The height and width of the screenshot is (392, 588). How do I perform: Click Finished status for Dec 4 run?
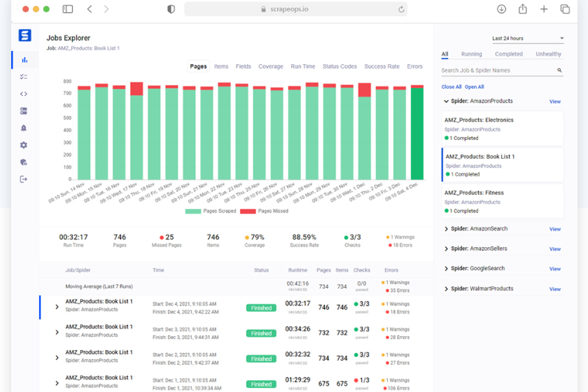point(262,308)
